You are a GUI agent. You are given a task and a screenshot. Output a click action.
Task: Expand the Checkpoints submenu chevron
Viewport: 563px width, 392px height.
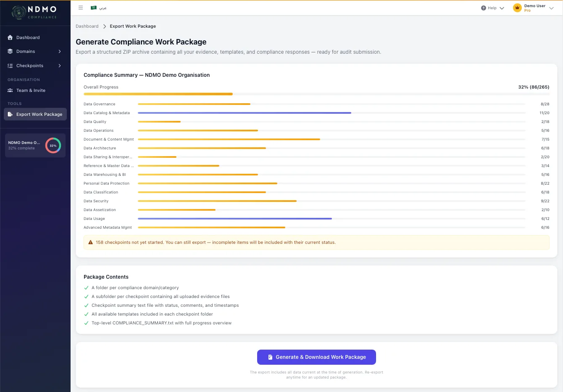pos(60,65)
